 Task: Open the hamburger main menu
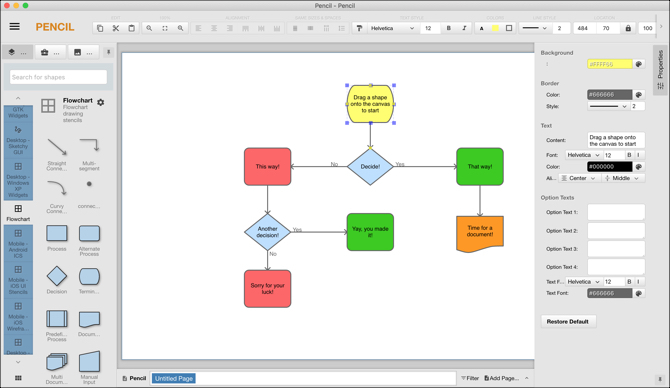(x=15, y=26)
